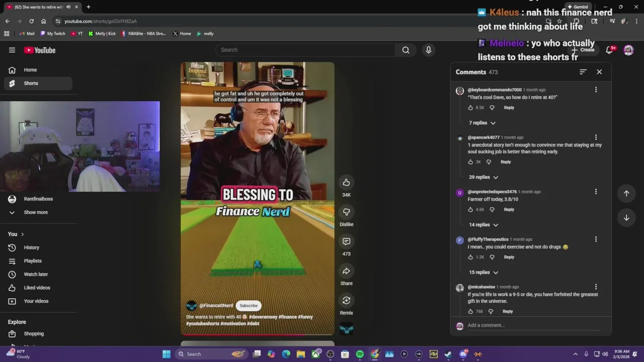
Task: Reply to the keyboardcommando7000 comment
Action: click(509, 108)
